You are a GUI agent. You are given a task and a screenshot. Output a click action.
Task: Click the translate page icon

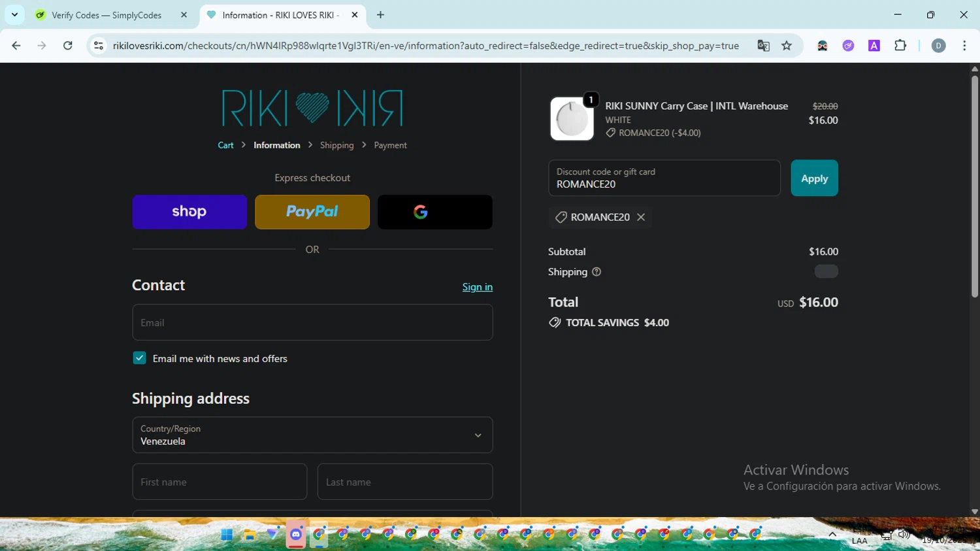[x=763, y=46]
